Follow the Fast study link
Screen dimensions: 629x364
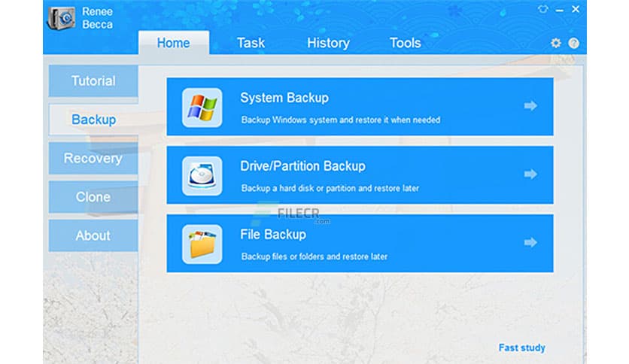[x=522, y=347]
